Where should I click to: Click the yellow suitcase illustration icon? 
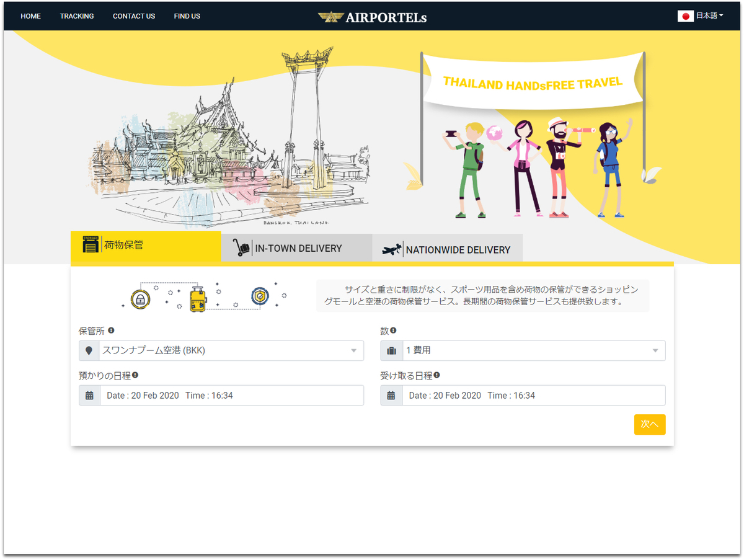point(198,299)
